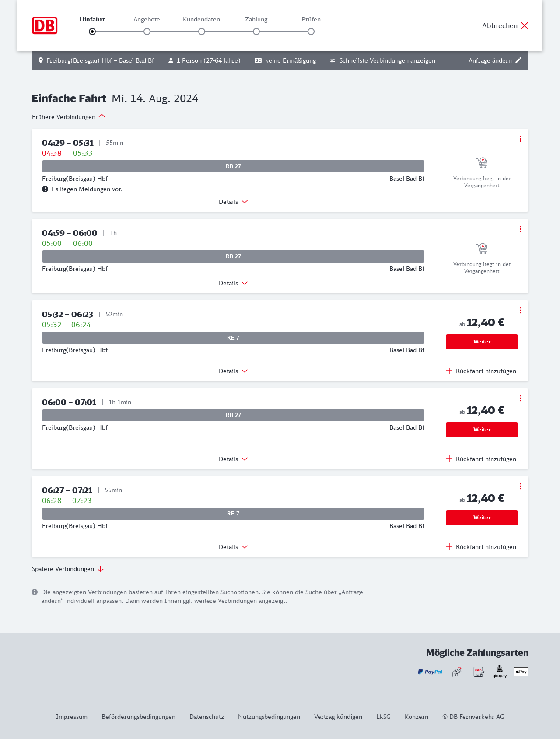The height and width of the screenshot is (739, 560).
Task: Click the PayPal payment icon
Action: (x=430, y=672)
